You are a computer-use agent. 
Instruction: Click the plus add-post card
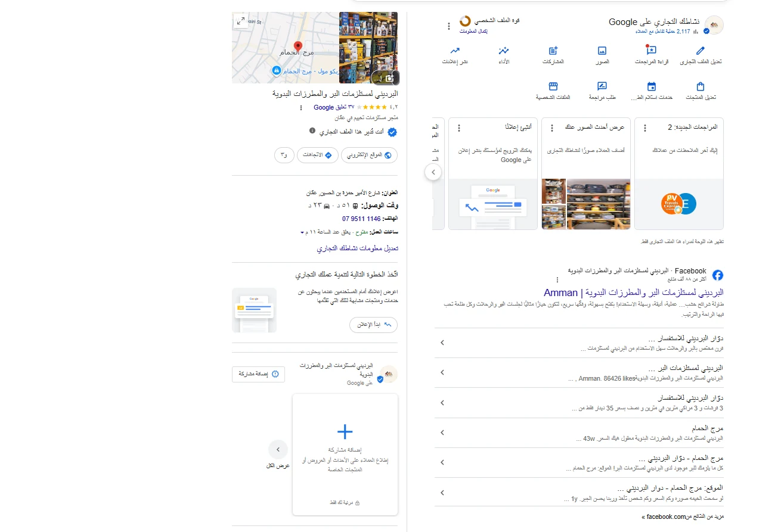(345, 455)
